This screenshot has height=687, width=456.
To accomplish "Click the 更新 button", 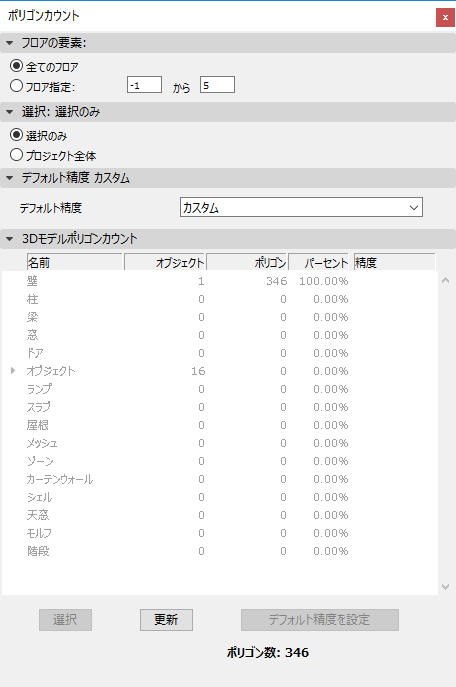I will [166, 620].
